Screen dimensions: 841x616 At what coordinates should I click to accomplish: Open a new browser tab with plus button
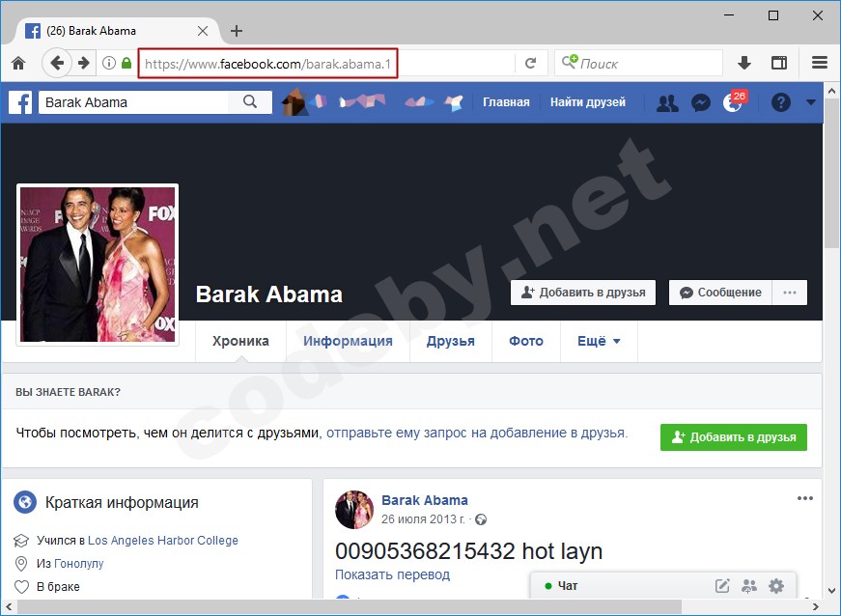click(237, 31)
